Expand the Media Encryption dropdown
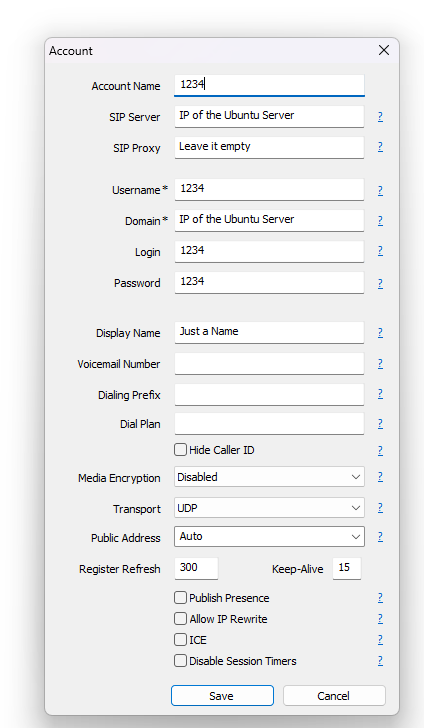 click(x=269, y=477)
